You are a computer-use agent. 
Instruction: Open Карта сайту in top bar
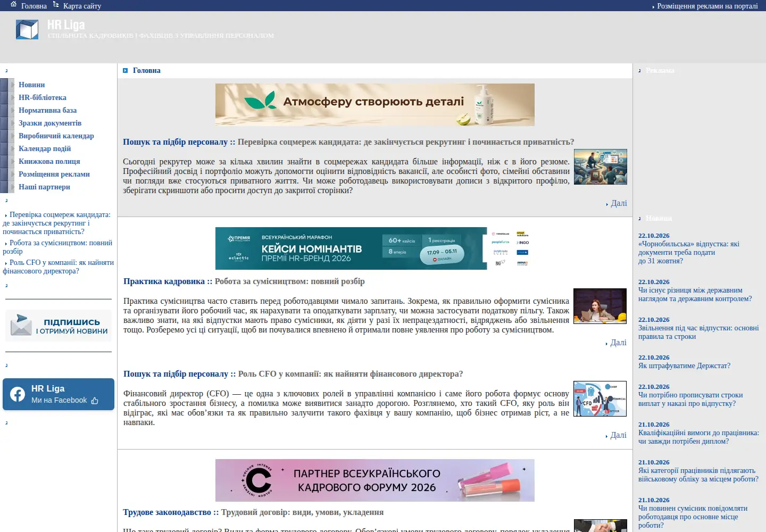pos(82,6)
